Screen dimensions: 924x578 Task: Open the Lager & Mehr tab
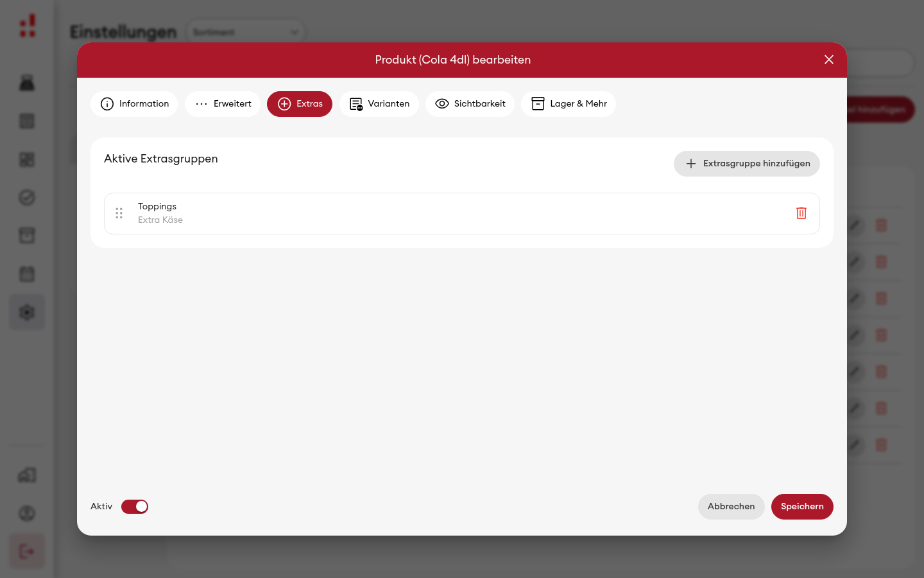(x=569, y=104)
